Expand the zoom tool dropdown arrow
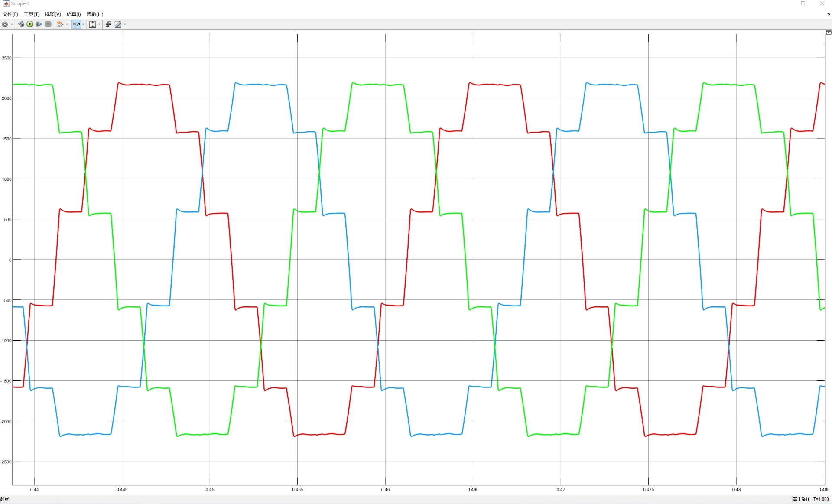Viewport: 832px width, 504px height. [83, 24]
